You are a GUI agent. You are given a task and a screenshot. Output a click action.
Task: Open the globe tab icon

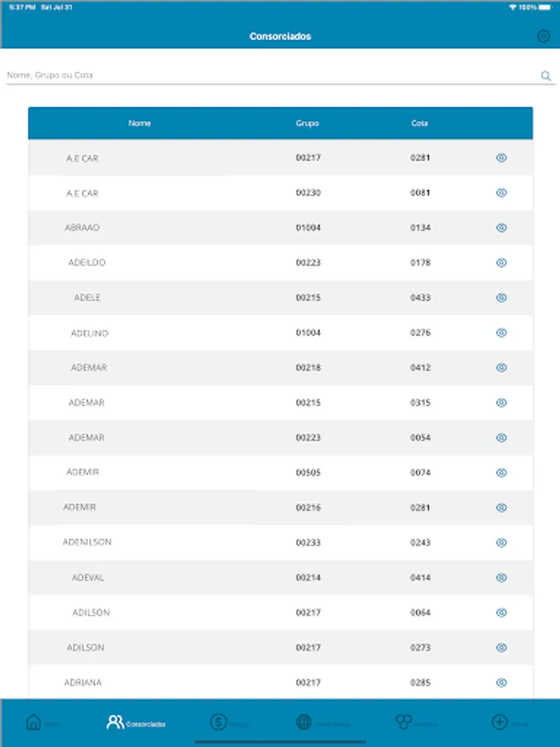tap(304, 722)
